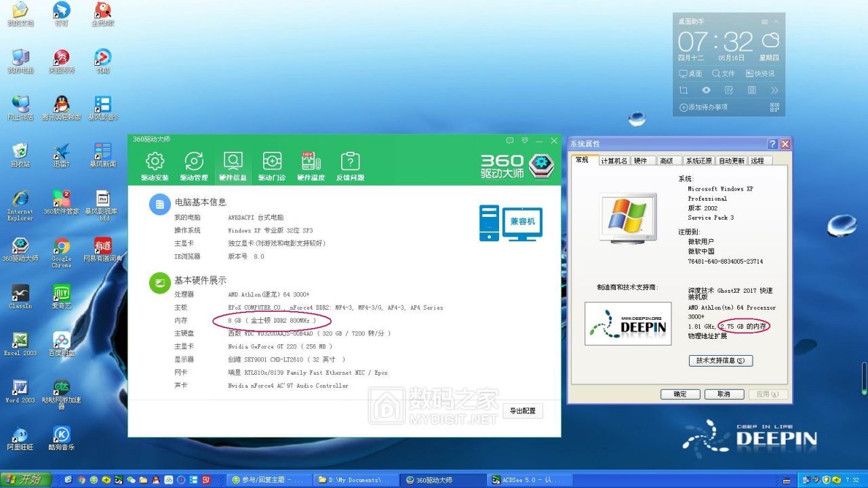The width and height of the screenshot is (868, 488).
Task: Open 腾讯QQ轻聊版 desktop icon
Action: tap(62, 108)
